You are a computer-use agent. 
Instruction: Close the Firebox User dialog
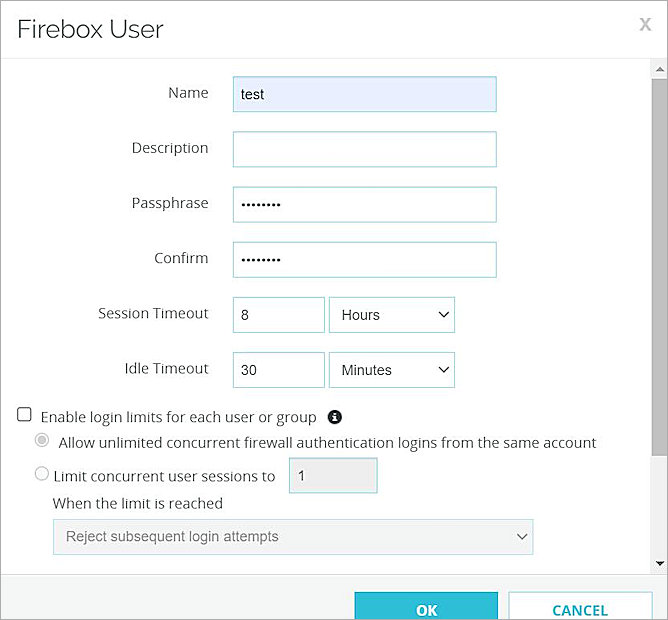(645, 25)
